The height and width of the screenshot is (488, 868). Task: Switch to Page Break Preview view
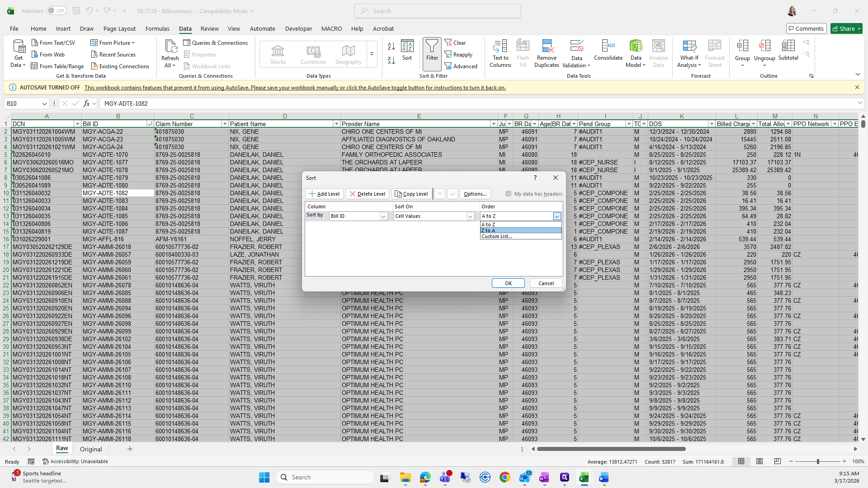[777, 461]
